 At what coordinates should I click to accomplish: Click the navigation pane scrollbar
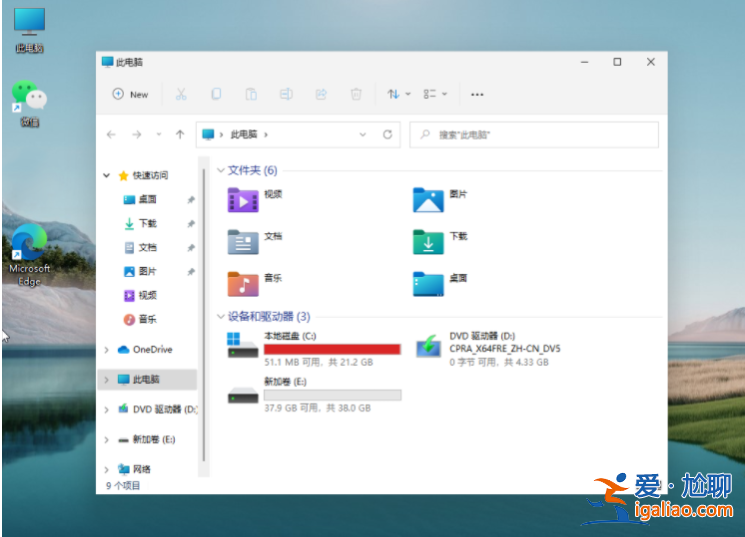click(x=204, y=315)
